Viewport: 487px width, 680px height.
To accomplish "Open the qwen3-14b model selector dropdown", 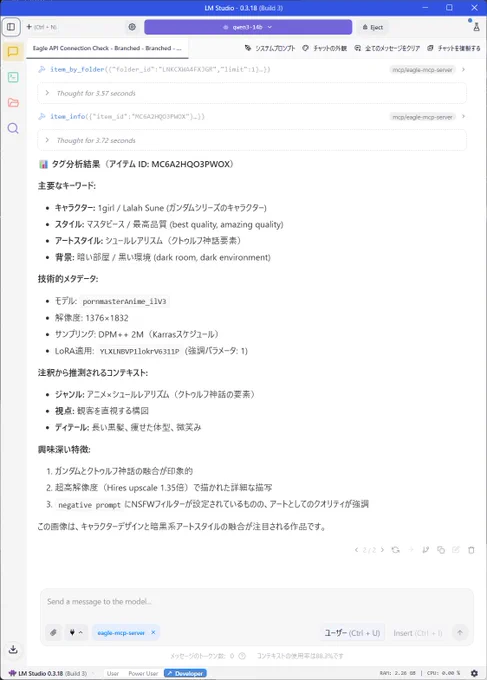I will [x=248, y=27].
